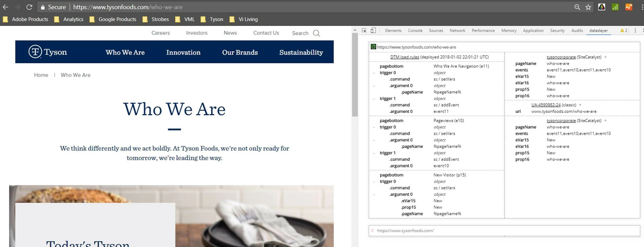
Task: Click the site search magnifier icon
Action: pos(316,33)
